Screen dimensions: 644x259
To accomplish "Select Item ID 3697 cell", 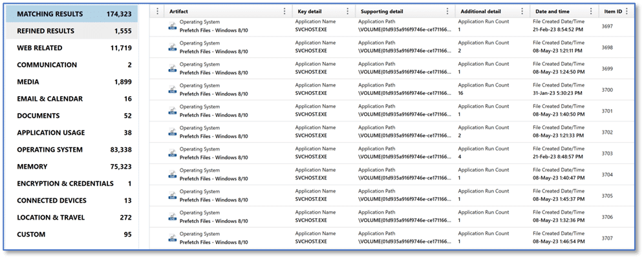I will coord(607,26).
